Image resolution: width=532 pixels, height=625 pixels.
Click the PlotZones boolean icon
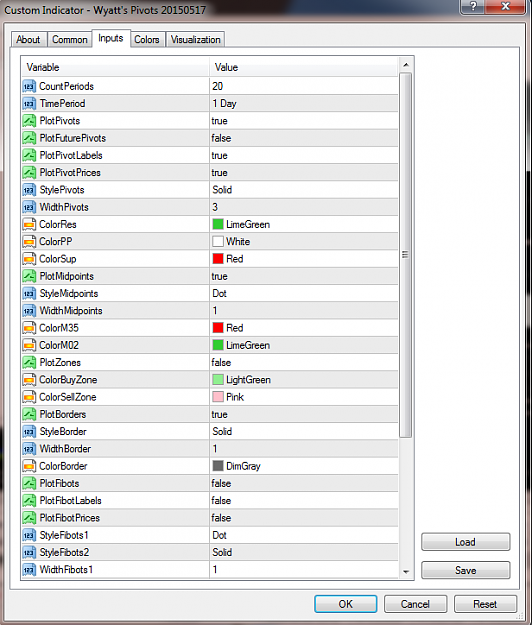click(x=29, y=363)
